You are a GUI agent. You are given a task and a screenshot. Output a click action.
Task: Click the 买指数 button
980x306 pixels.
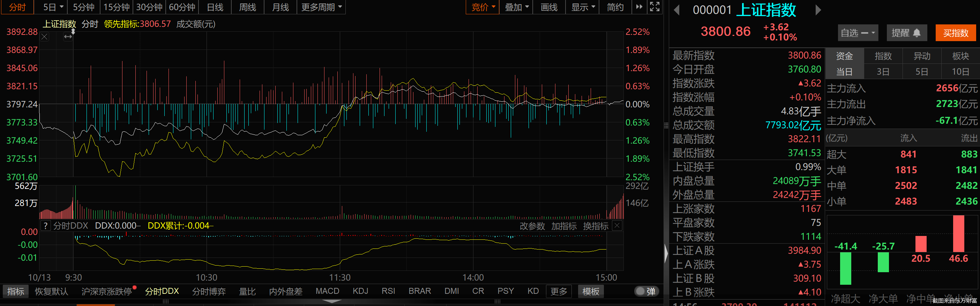pos(956,33)
